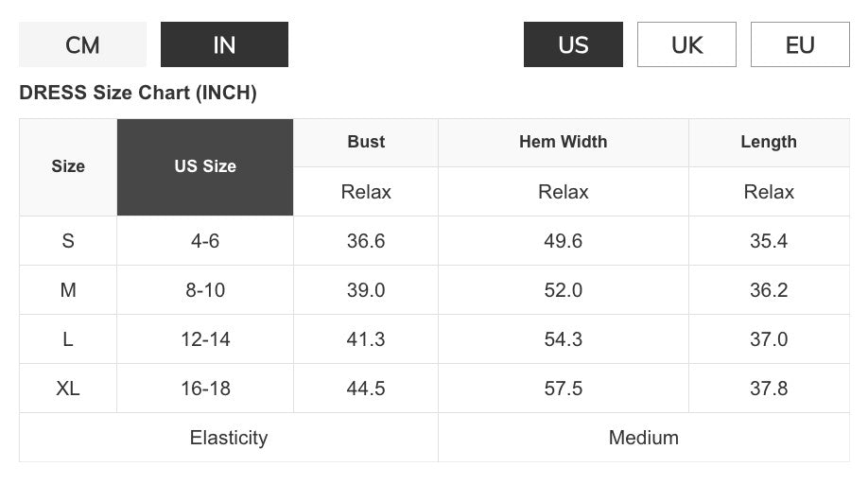Select the XL size row label
The height and width of the screenshot is (484, 868).
pyautogui.click(x=68, y=389)
